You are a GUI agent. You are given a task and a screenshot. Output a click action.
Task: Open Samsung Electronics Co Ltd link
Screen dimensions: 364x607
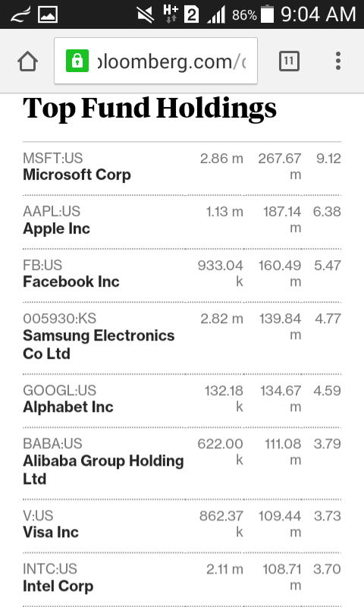pos(99,344)
